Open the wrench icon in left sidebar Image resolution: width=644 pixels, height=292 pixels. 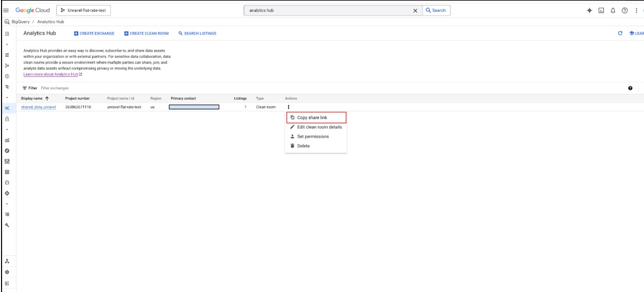[7, 225]
